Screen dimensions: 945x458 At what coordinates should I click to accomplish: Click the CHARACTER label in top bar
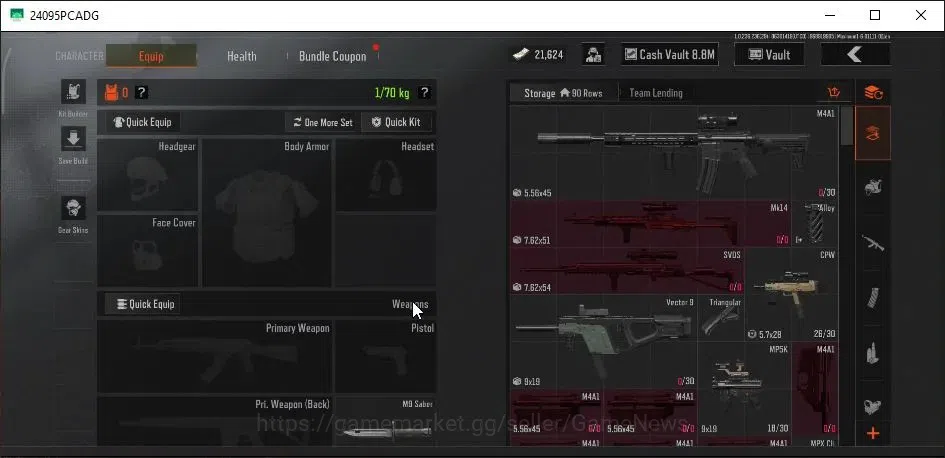click(80, 56)
